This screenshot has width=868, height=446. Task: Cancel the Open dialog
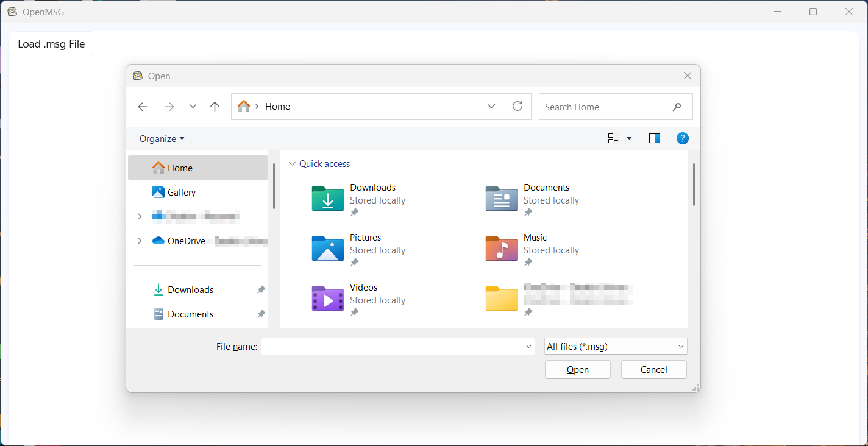(653, 369)
